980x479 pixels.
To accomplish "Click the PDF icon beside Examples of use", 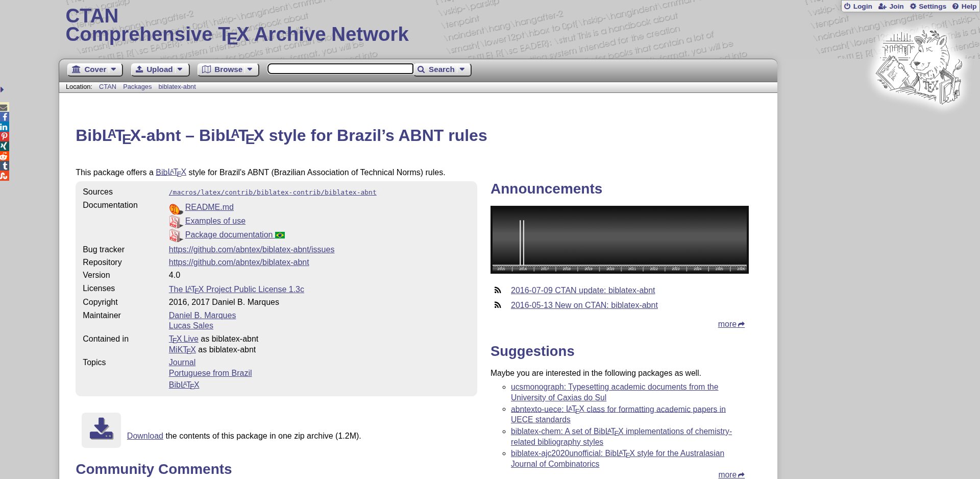I will click(176, 222).
